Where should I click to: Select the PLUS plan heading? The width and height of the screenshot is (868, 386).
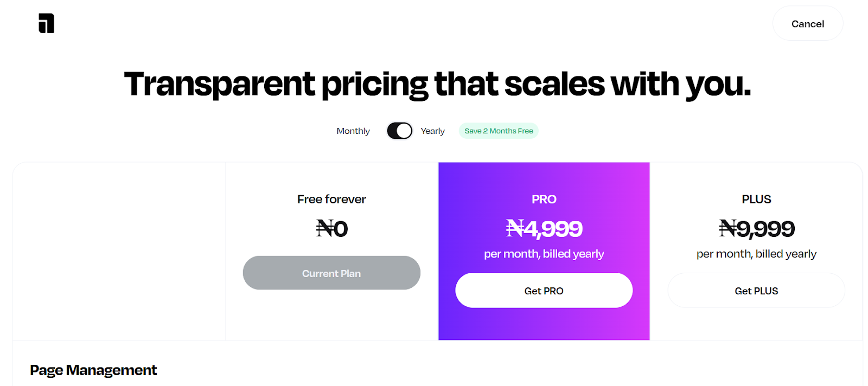point(756,199)
